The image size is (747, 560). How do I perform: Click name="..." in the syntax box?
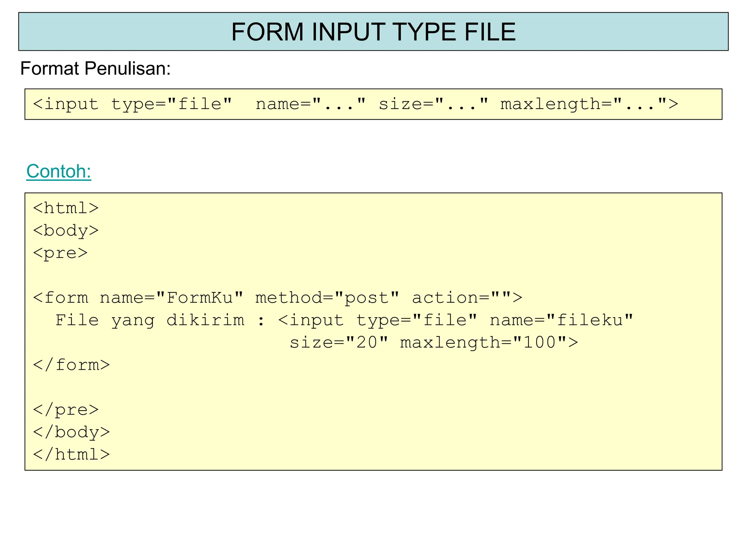click(310, 104)
